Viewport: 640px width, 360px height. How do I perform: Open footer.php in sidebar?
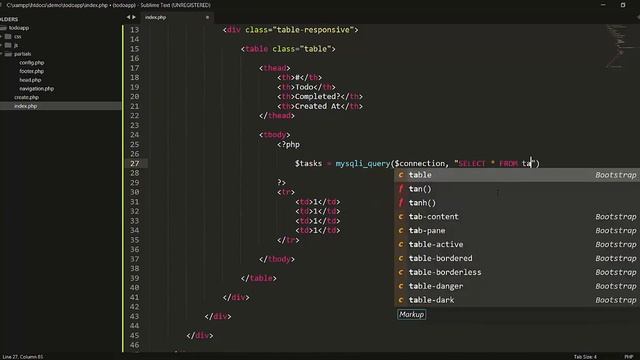coord(31,71)
